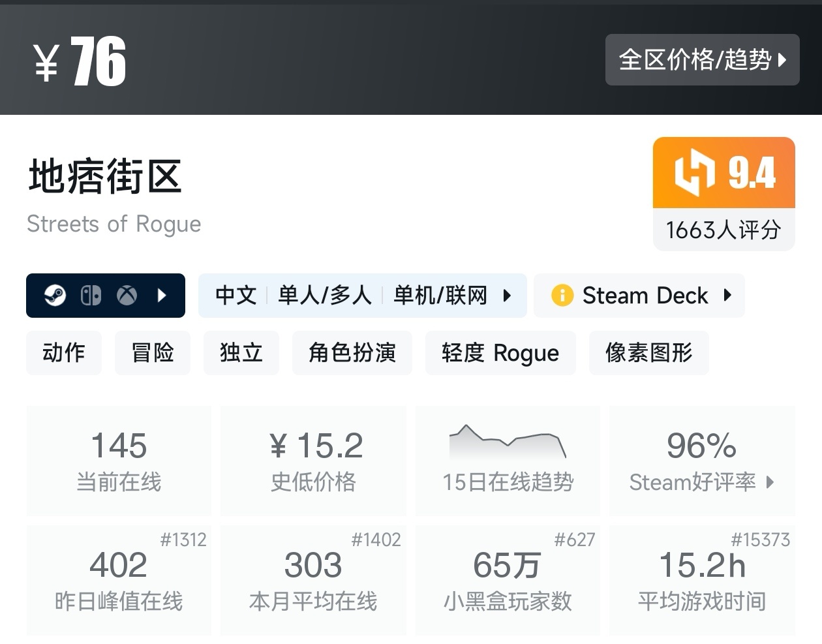
Task: Select the 独立 genre tag
Action: (241, 353)
